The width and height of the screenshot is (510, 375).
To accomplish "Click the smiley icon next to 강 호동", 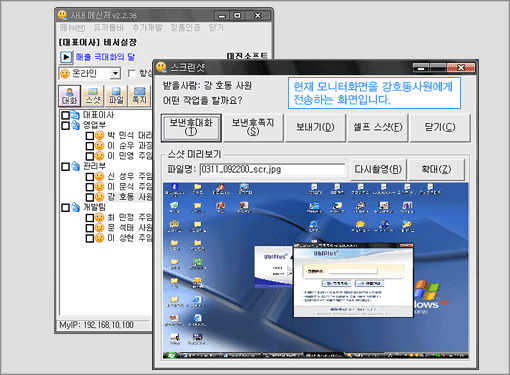I will pos(99,197).
